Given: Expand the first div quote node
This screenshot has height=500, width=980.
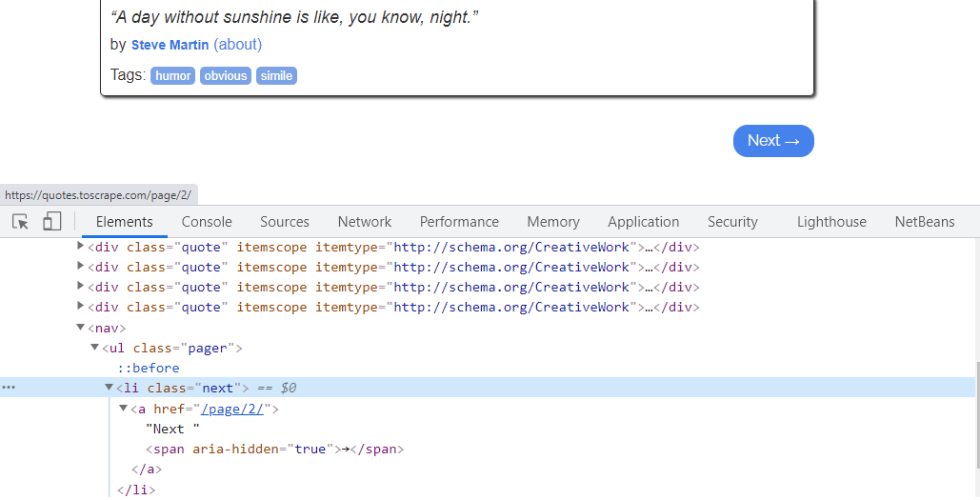Looking at the screenshot, I should point(81,247).
